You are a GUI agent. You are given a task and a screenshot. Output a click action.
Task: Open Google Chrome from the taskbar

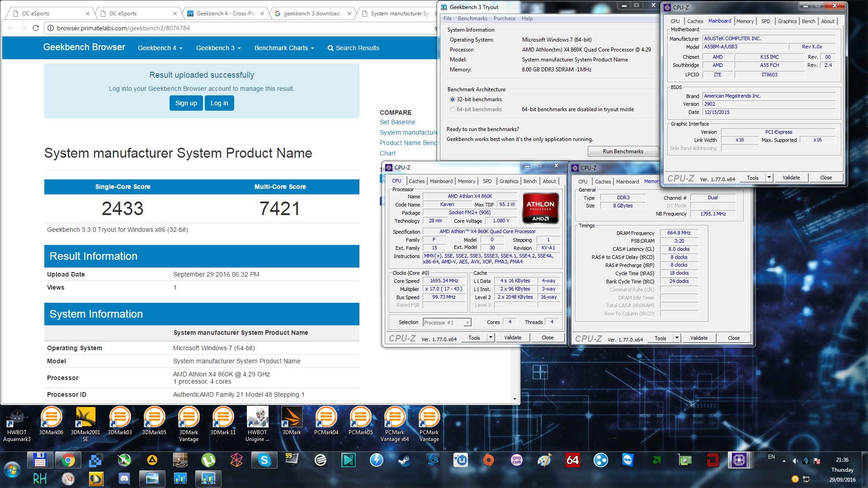coord(68,460)
